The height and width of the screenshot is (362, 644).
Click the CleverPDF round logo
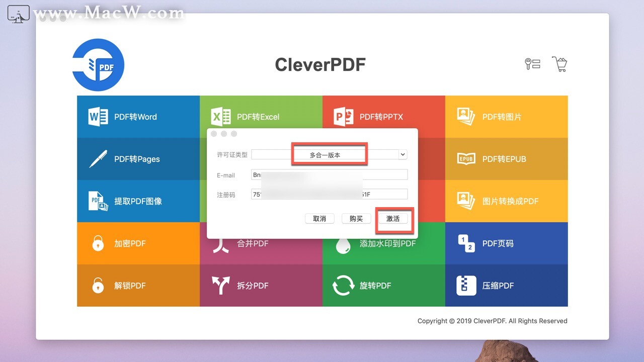98,65
